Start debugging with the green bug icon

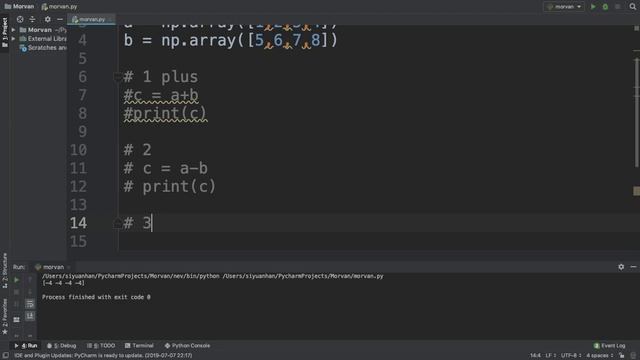(605, 7)
